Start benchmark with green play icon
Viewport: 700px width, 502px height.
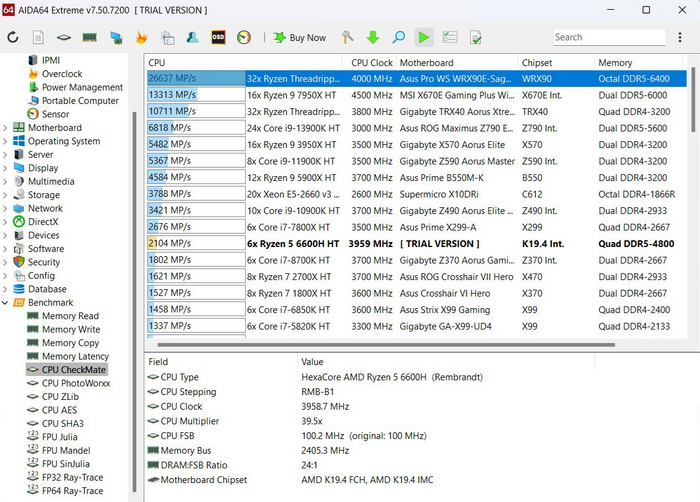pyautogui.click(x=424, y=38)
